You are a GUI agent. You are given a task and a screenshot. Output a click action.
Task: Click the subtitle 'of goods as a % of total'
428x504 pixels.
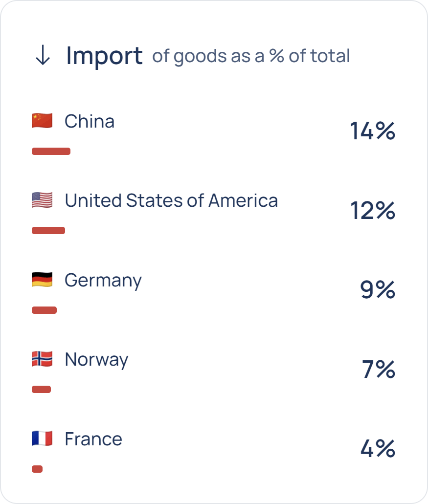(x=251, y=56)
